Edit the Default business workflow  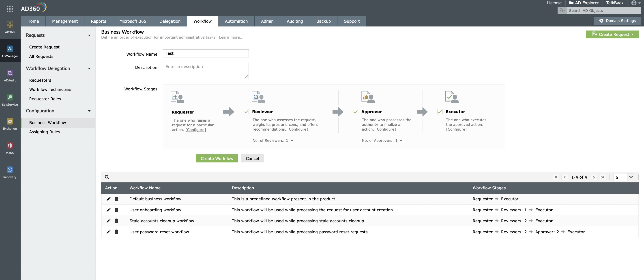109,199
